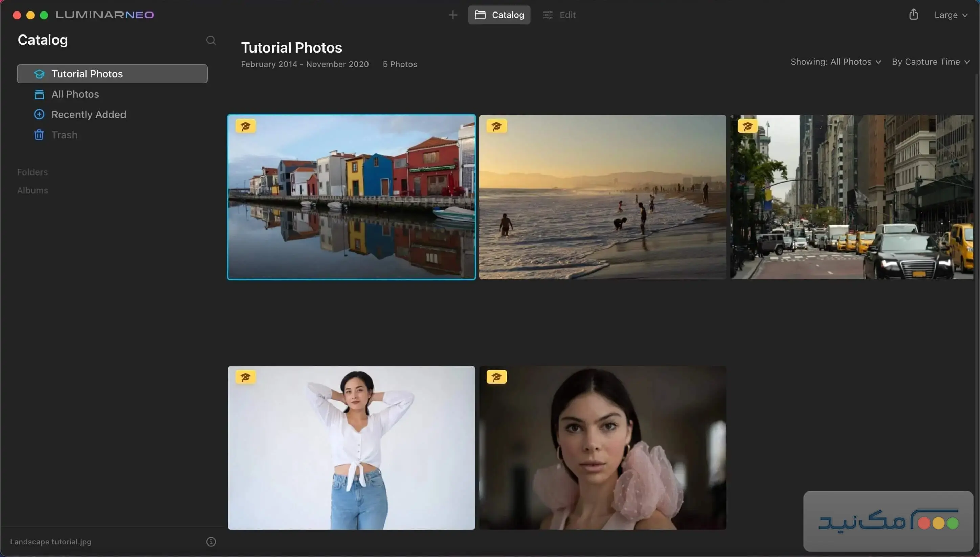This screenshot has width=980, height=557.
Task: Open the Large thumbnail size dropdown
Action: (x=951, y=15)
